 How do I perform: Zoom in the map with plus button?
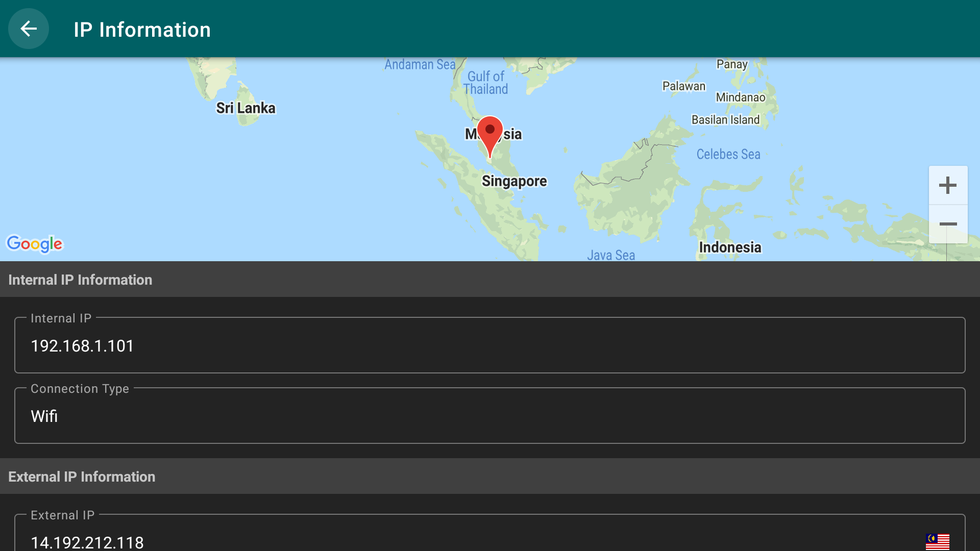coord(948,185)
